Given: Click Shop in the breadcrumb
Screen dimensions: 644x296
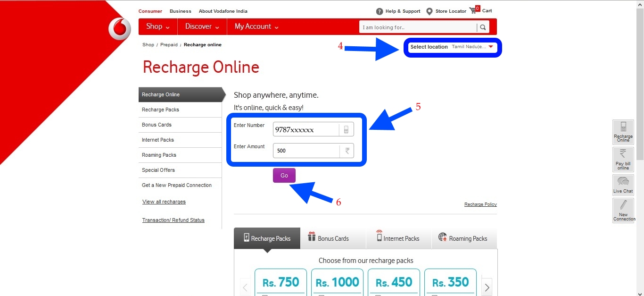Looking at the screenshot, I should [x=148, y=45].
